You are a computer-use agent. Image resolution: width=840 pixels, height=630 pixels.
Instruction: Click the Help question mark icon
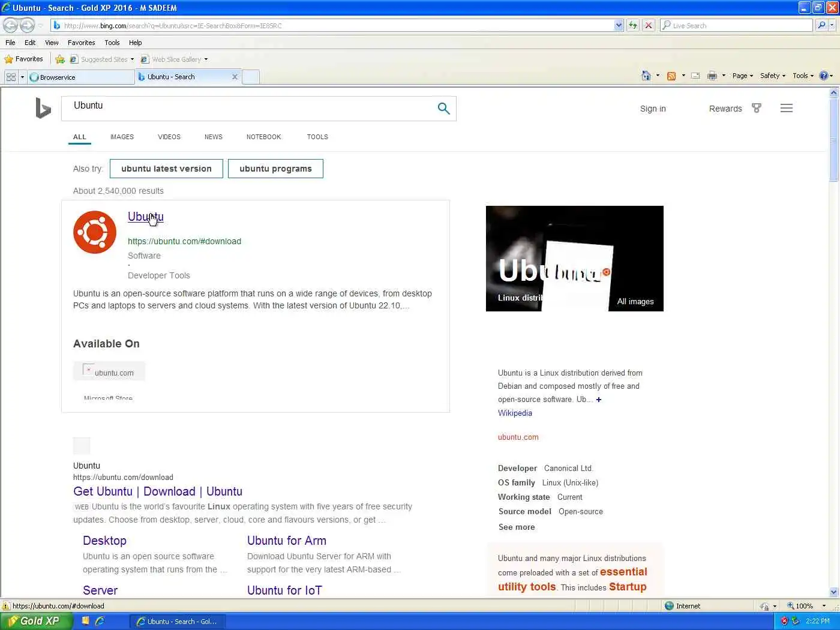(823, 76)
